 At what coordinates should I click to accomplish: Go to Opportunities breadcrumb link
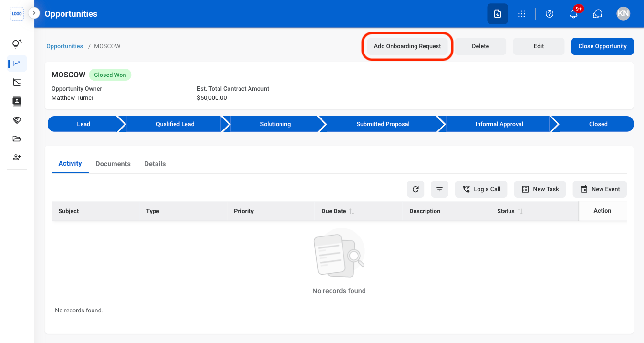[65, 46]
